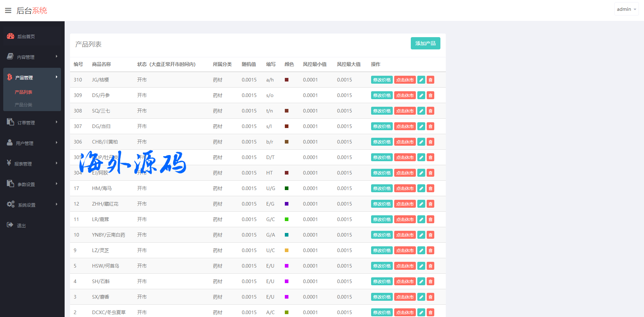Screen dimensions: 644x317
Task: Toggle 点击休市 for YNBY/云南白药
Action: click(x=405, y=235)
